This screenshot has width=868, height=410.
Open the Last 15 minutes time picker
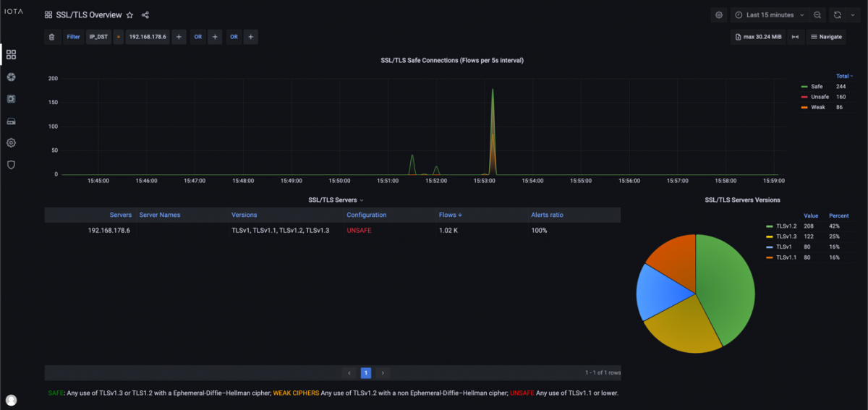coord(770,15)
